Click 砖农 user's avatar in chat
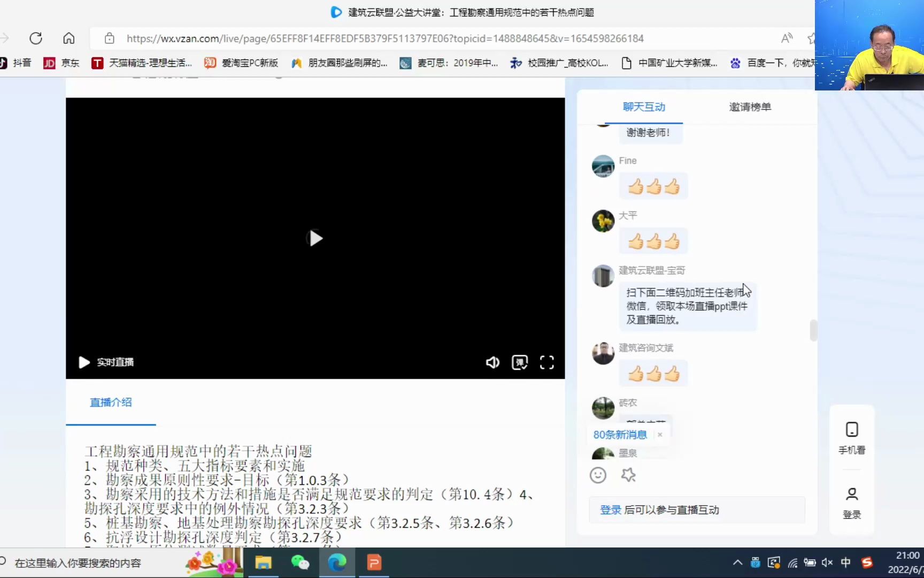The image size is (924, 578). click(x=603, y=408)
